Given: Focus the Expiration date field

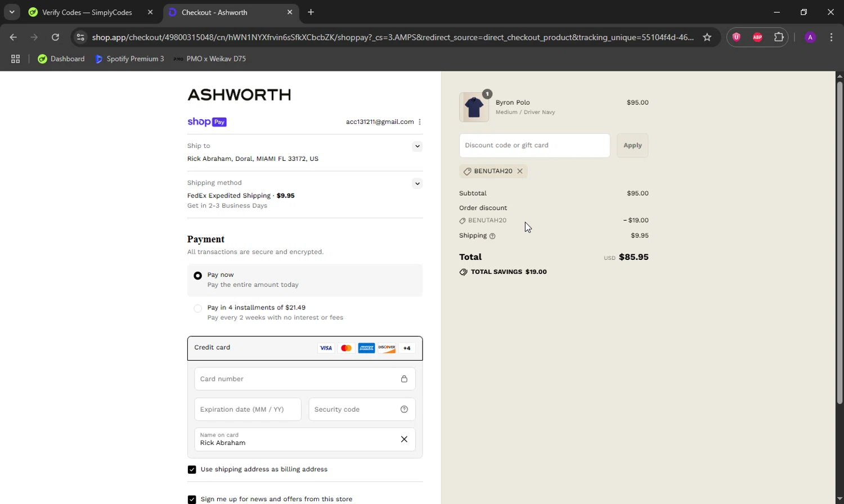Looking at the screenshot, I should (248, 409).
